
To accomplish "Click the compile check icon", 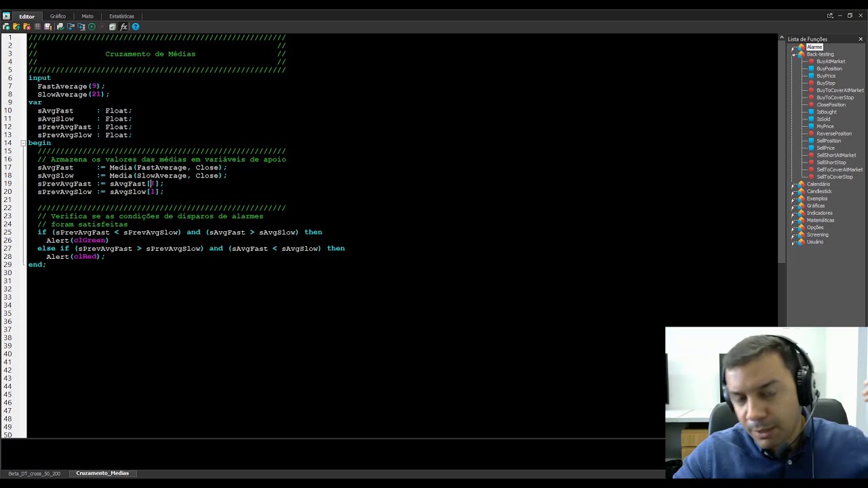I will click(60, 26).
